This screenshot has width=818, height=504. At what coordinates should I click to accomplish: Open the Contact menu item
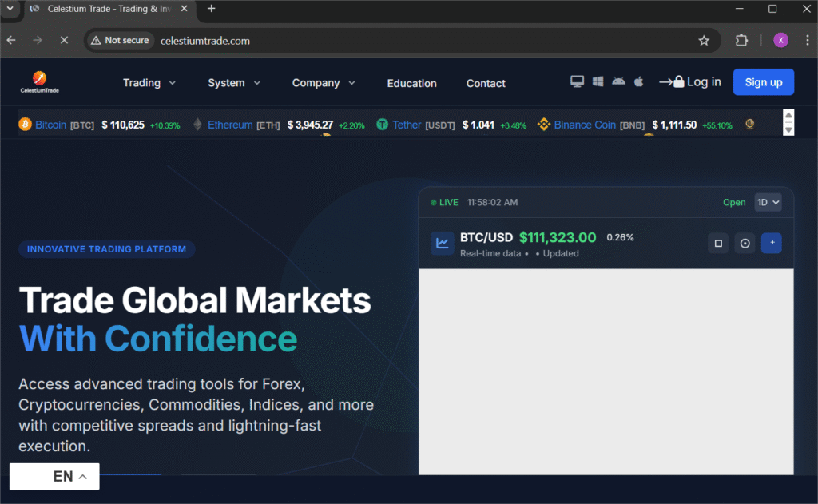[486, 83]
